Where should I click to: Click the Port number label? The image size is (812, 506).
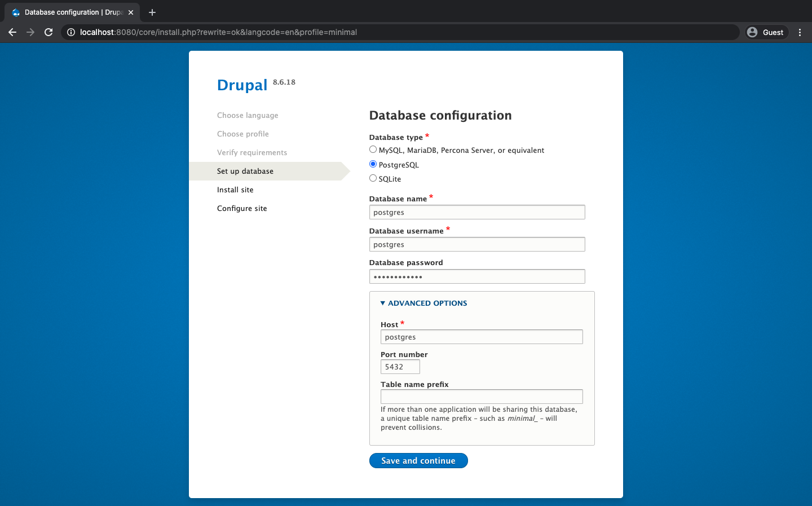pos(404,354)
